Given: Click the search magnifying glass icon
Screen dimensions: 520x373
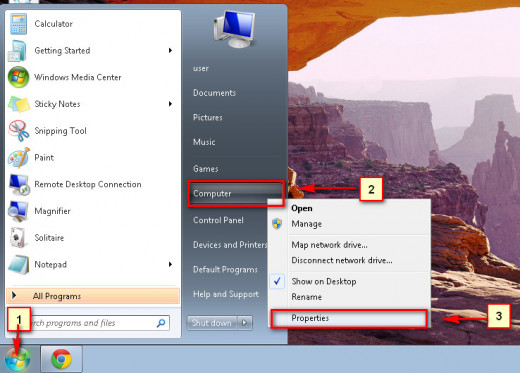Looking at the screenshot, I should (161, 323).
